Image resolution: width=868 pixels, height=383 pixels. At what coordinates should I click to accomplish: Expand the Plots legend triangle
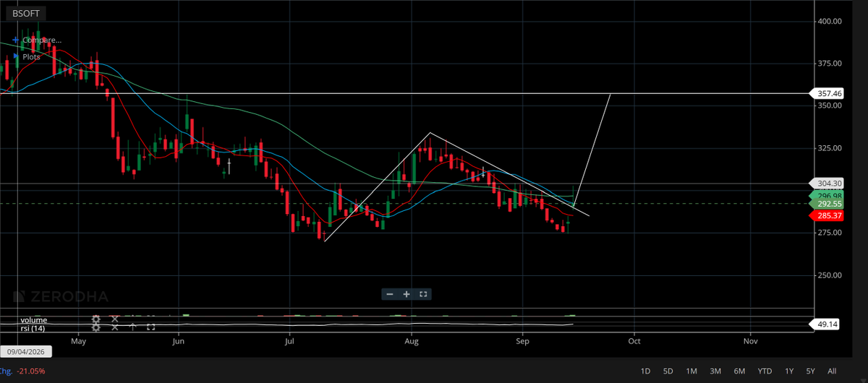[15, 56]
